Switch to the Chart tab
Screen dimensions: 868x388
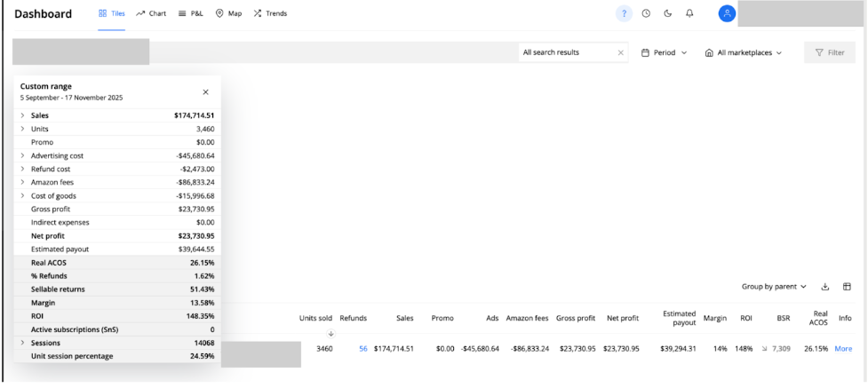[x=151, y=14]
